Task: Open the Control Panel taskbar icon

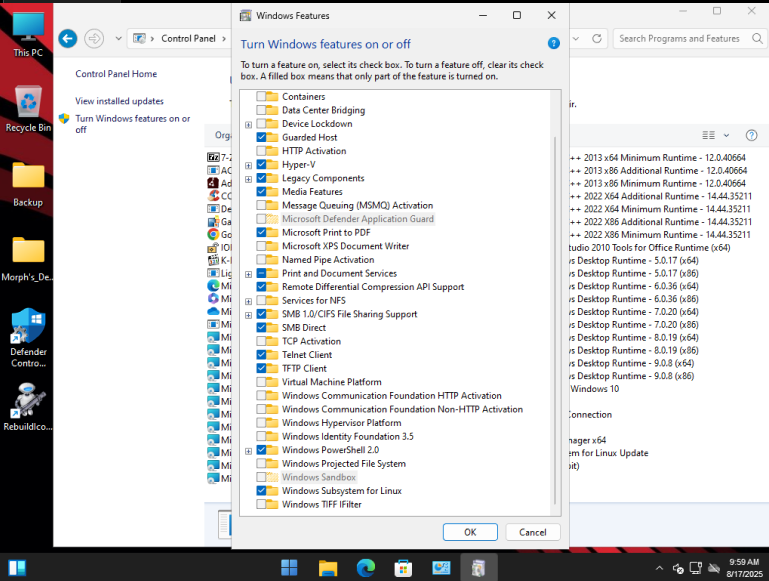Action: click(x=441, y=568)
